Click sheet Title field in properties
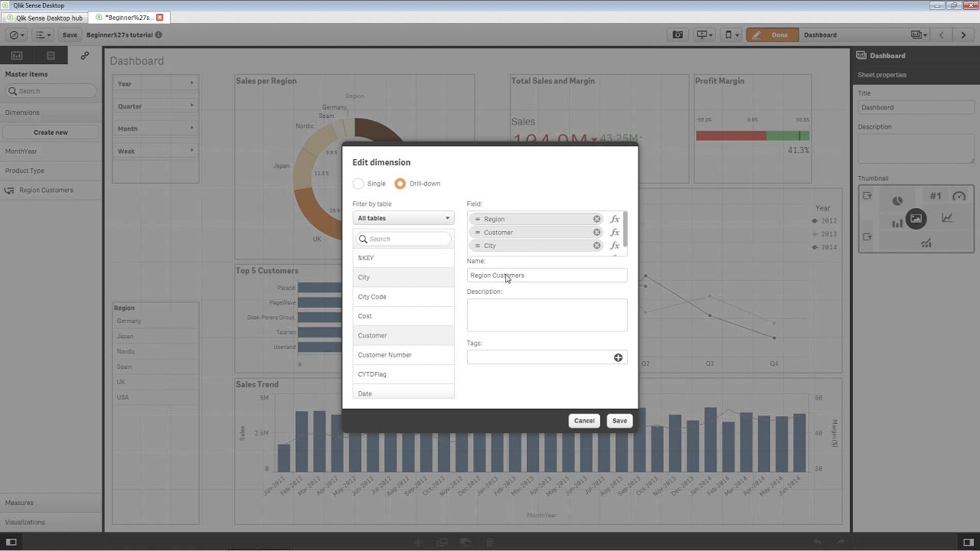 [916, 107]
